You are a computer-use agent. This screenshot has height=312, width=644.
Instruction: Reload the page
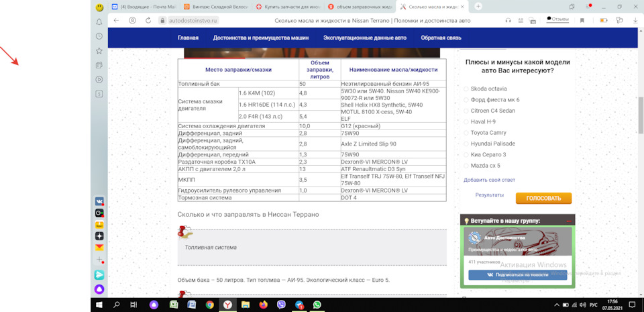tap(148, 21)
